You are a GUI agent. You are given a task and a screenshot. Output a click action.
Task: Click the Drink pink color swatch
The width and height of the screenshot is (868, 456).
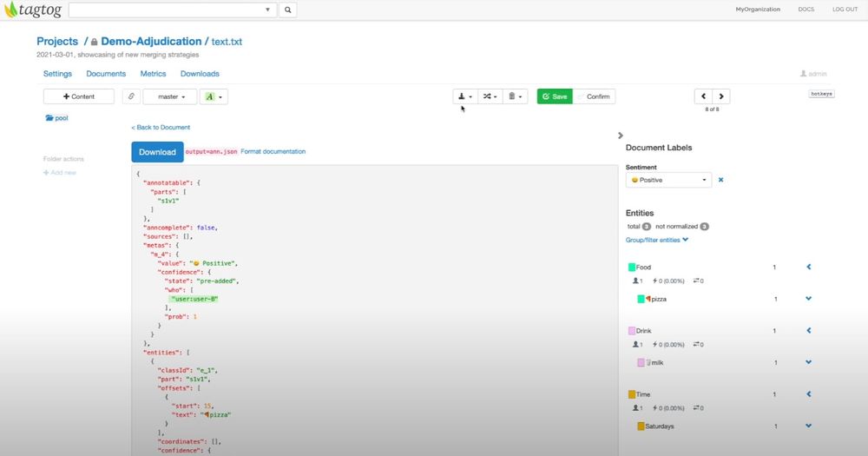(x=631, y=331)
